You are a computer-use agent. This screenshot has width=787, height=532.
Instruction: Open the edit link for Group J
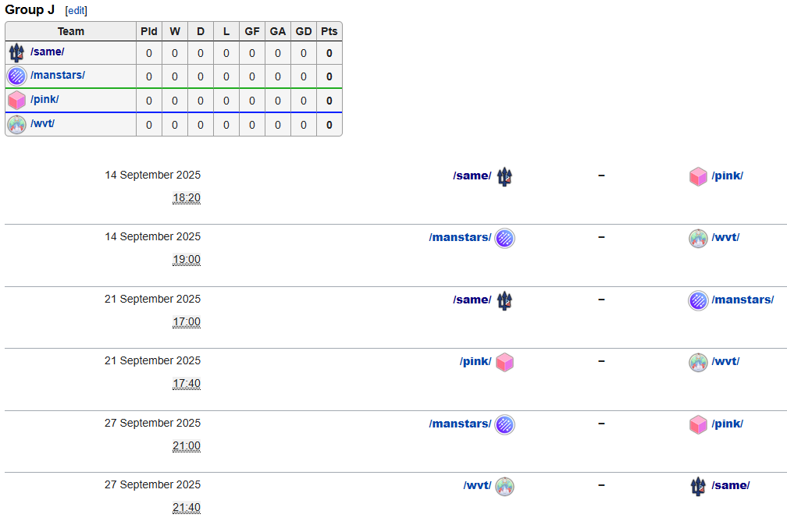coord(77,11)
